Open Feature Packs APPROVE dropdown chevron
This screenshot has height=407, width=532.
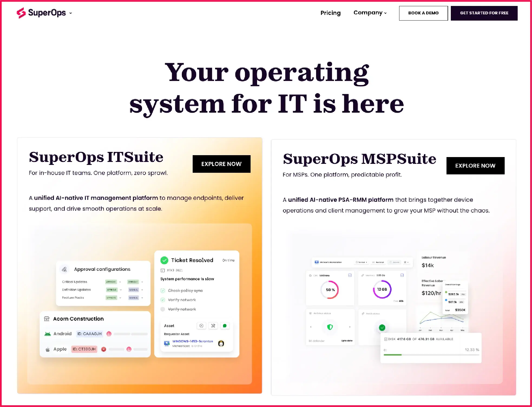point(120,298)
